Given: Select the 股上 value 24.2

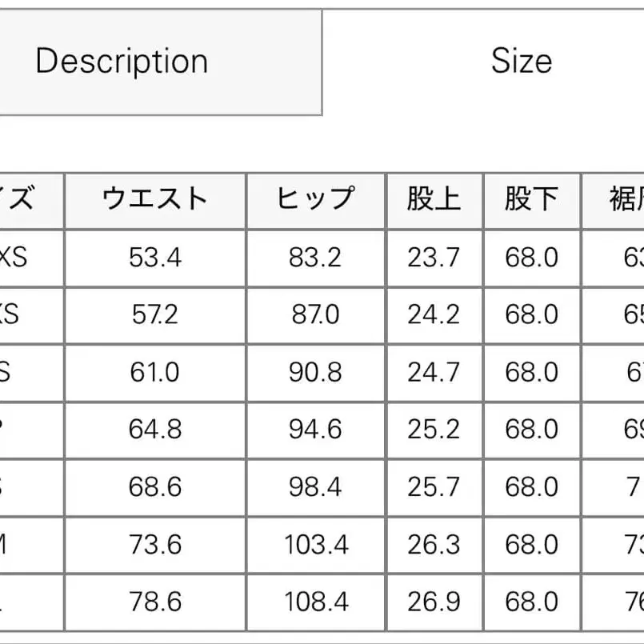Looking at the screenshot, I should pos(434,314).
